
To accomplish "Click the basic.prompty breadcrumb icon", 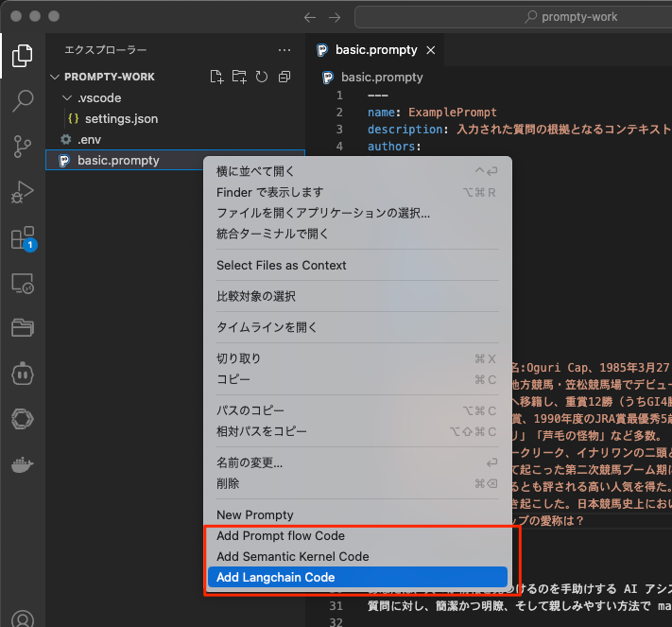I will 328,78.
